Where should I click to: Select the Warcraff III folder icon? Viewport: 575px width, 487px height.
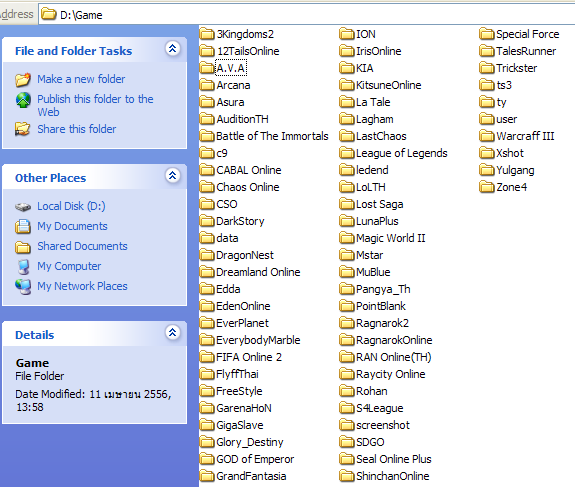(487, 136)
